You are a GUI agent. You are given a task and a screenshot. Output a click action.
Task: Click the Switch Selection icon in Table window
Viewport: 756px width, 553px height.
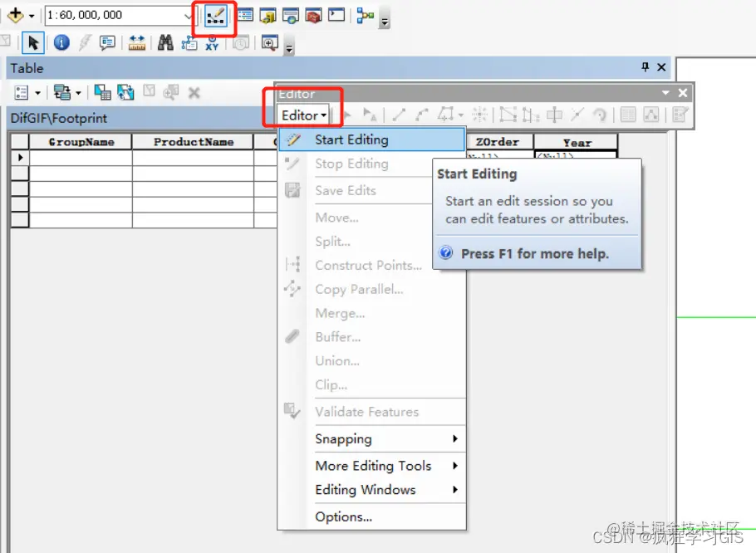(125, 92)
